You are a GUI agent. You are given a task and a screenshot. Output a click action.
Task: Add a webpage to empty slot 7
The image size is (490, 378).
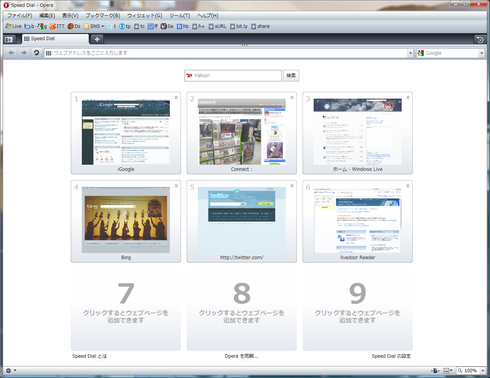tap(126, 310)
